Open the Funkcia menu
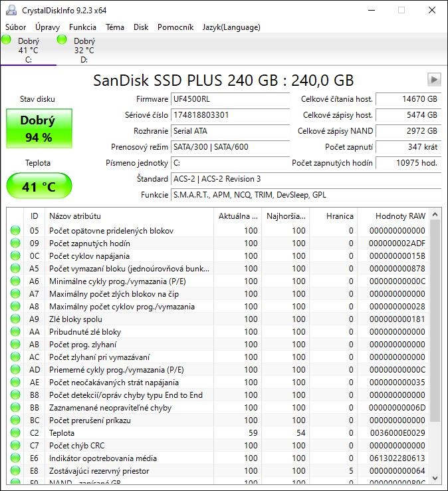The height and width of the screenshot is (491, 448). (82, 27)
